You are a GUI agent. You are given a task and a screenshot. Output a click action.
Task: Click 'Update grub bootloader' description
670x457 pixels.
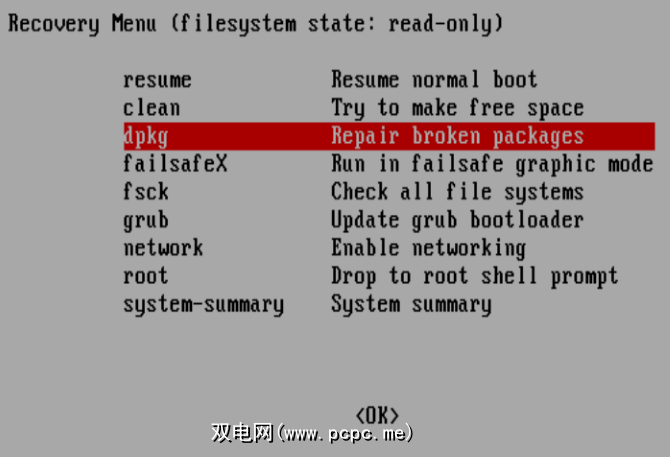tap(458, 220)
